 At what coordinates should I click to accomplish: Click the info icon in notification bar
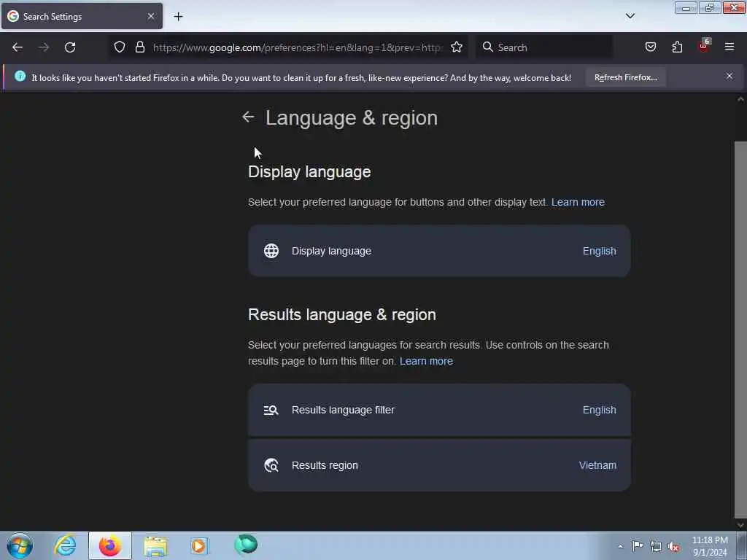pyautogui.click(x=20, y=76)
